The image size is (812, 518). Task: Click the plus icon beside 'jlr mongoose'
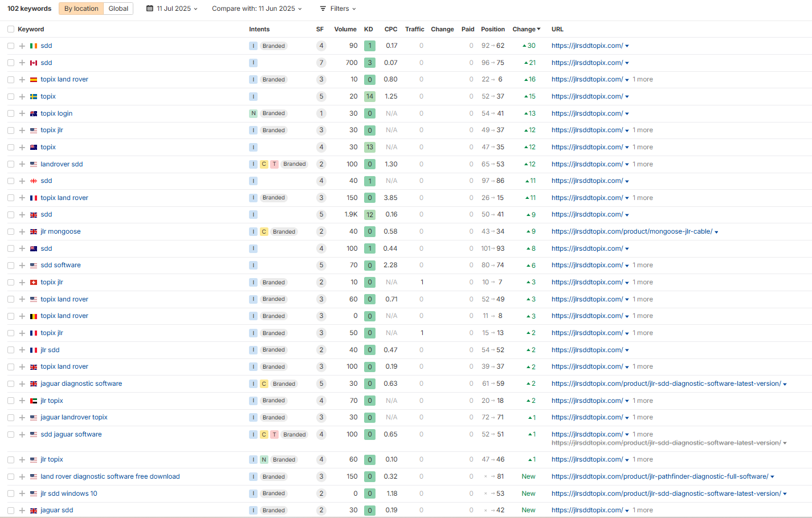22,232
